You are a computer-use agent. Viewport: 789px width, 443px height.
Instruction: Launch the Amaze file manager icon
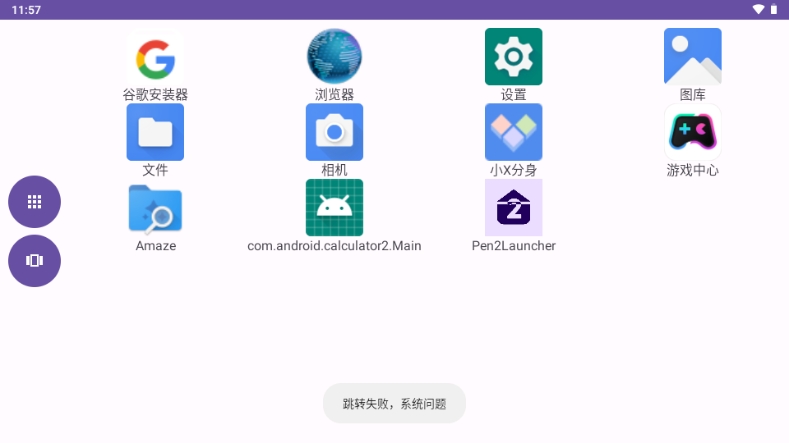pyautogui.click(x=155, y=208)
